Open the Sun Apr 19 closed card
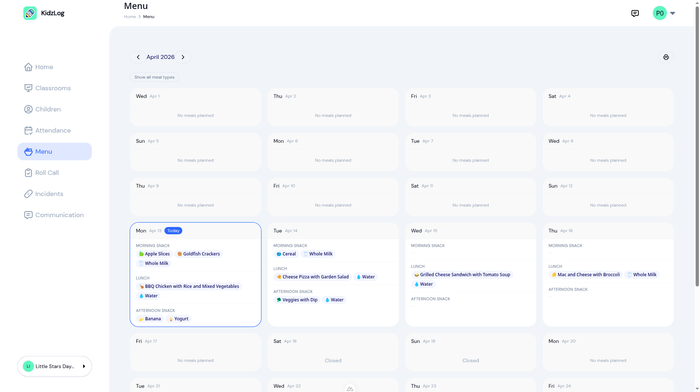This screenshot has width=700, height=392. (471, 352)
